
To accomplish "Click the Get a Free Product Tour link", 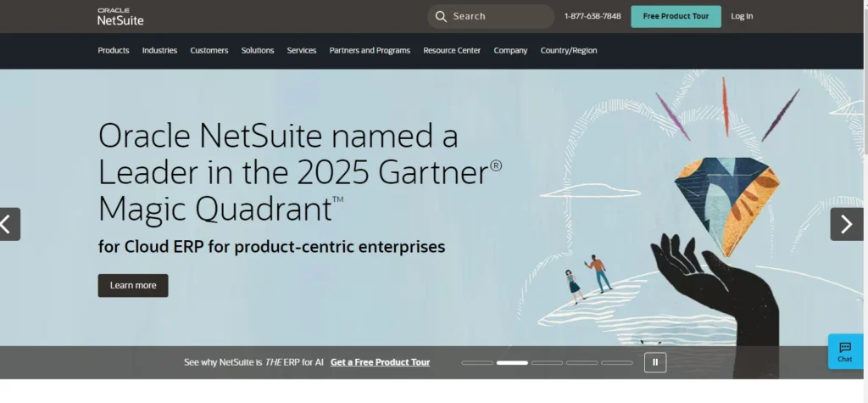I will tap(381, 362).
